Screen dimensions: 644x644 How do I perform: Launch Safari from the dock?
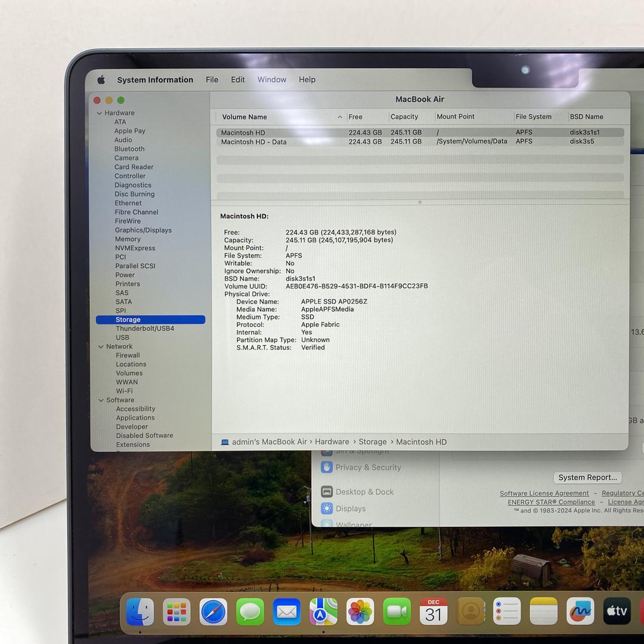coord(213,612)
